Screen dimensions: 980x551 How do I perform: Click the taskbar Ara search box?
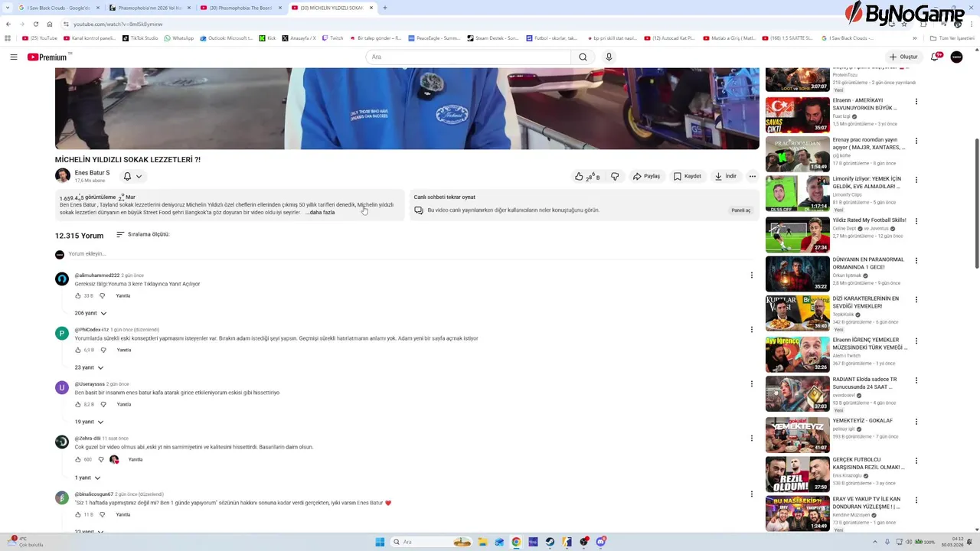click(432, 542)
